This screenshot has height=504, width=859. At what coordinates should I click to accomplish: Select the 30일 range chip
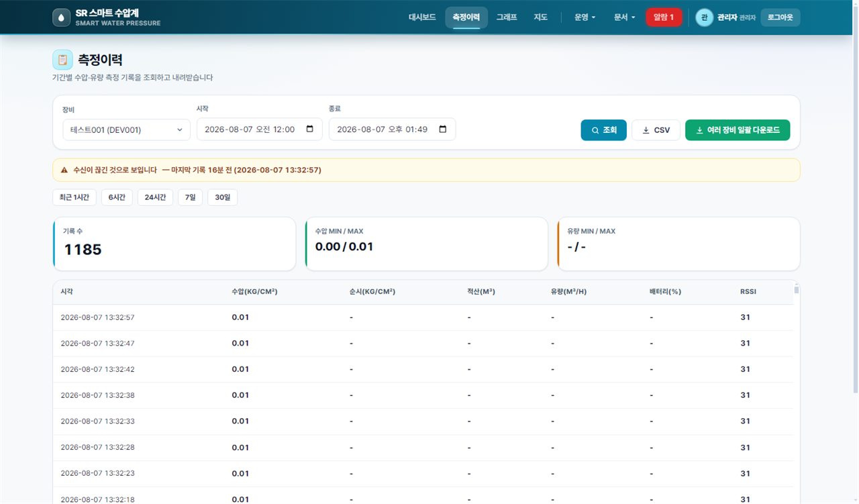coord(222,197)
